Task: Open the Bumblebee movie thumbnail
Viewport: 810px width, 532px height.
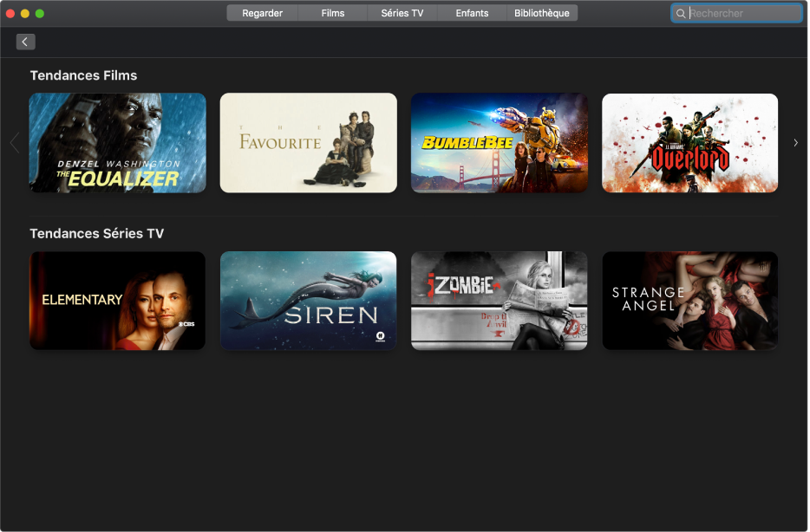Action: [x=499, y=143]
